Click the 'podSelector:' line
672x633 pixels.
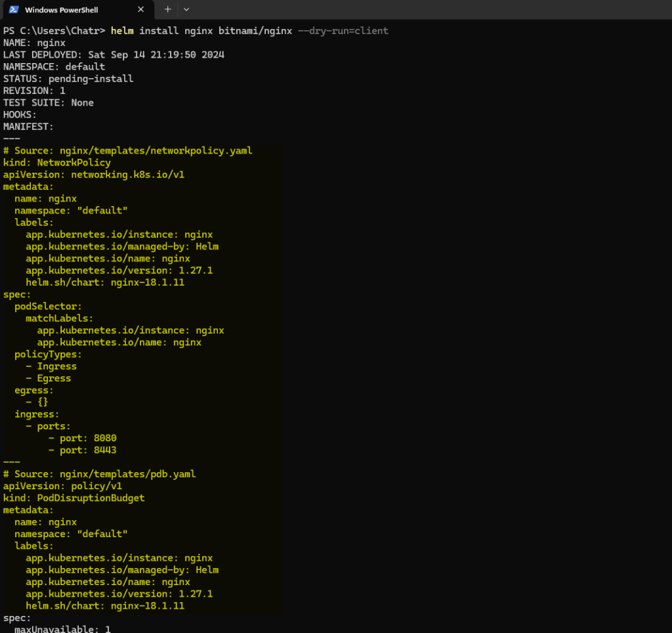48,306
